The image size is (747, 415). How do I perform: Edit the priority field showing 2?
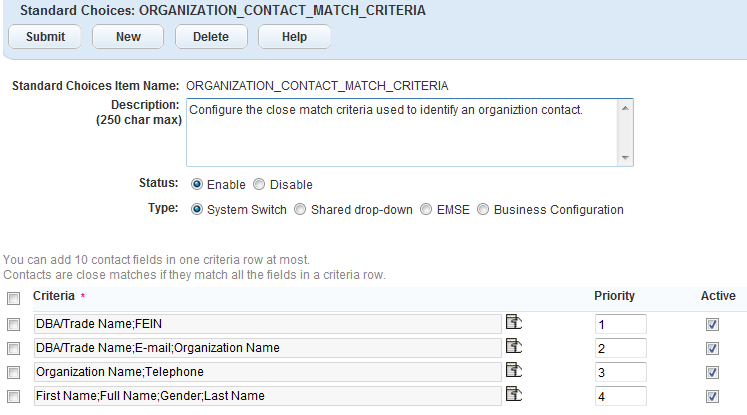pyautogui.click(x=618, y=348)
